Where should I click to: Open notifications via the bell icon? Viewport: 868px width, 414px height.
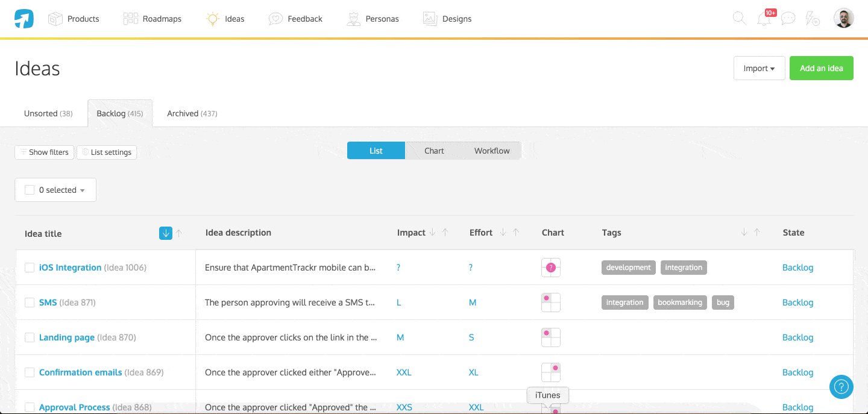coord(763,19)
